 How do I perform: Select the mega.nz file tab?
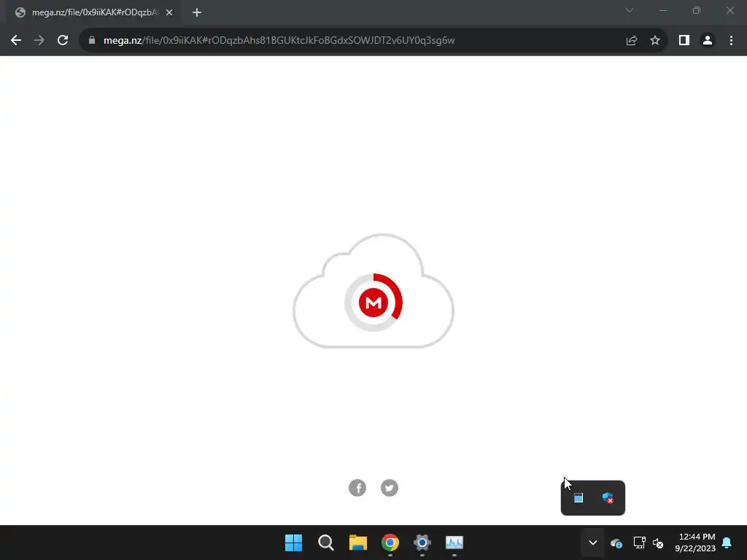(x=93, y=12)
